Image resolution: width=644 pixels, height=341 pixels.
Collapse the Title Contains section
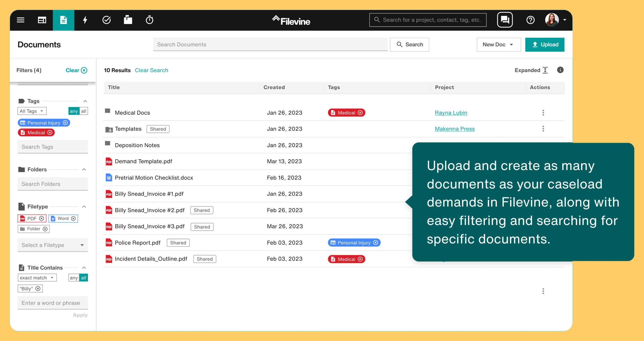tap(84, 268)
